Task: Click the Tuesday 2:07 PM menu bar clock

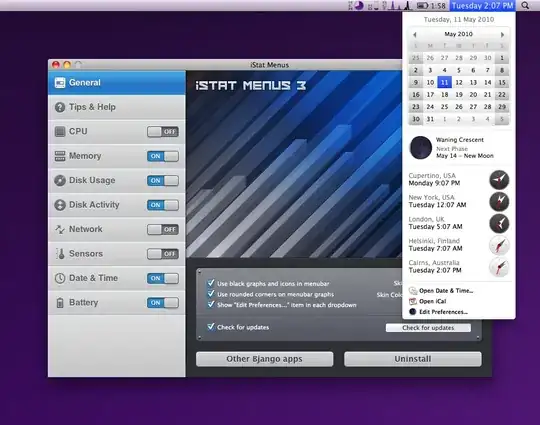Action: pos(482,6)
